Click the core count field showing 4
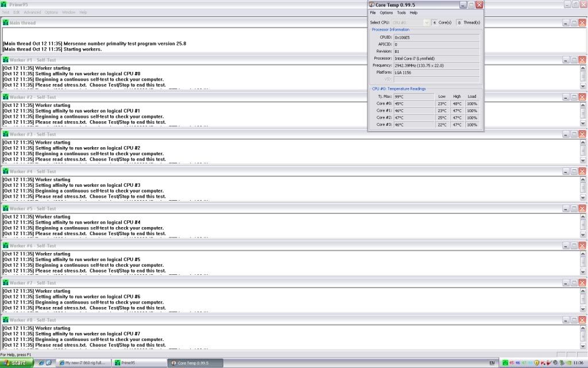 click(x=434, y=22)
